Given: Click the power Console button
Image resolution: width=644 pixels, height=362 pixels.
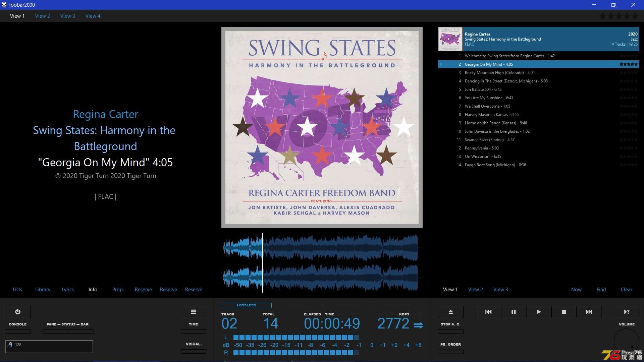Looking at the screenshot, I should tap(18, 312).
